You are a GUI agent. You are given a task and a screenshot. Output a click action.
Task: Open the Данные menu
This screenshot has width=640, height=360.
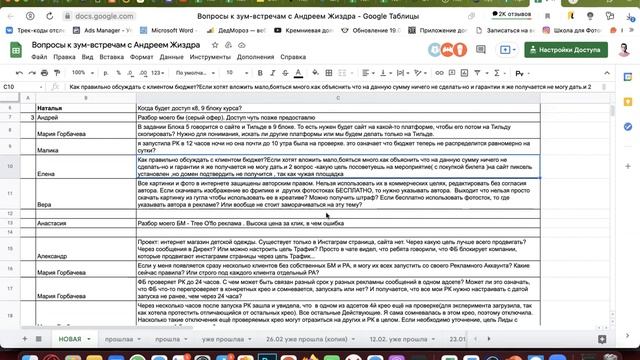point(171,57)
